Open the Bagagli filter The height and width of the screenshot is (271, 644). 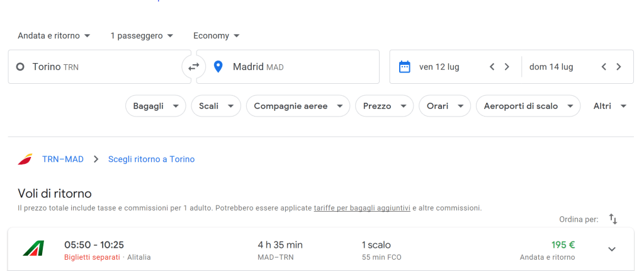click(155, 106)
